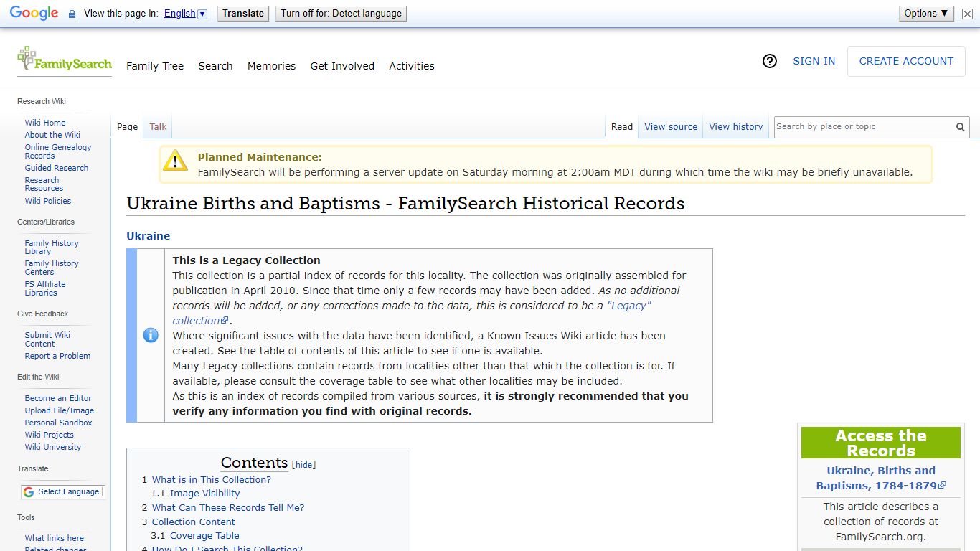
Task: Open the Search menu
Action: [215, 66]
